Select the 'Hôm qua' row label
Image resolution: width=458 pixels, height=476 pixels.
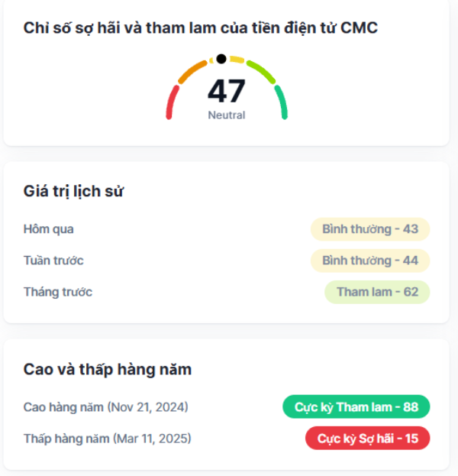[49, 229]
